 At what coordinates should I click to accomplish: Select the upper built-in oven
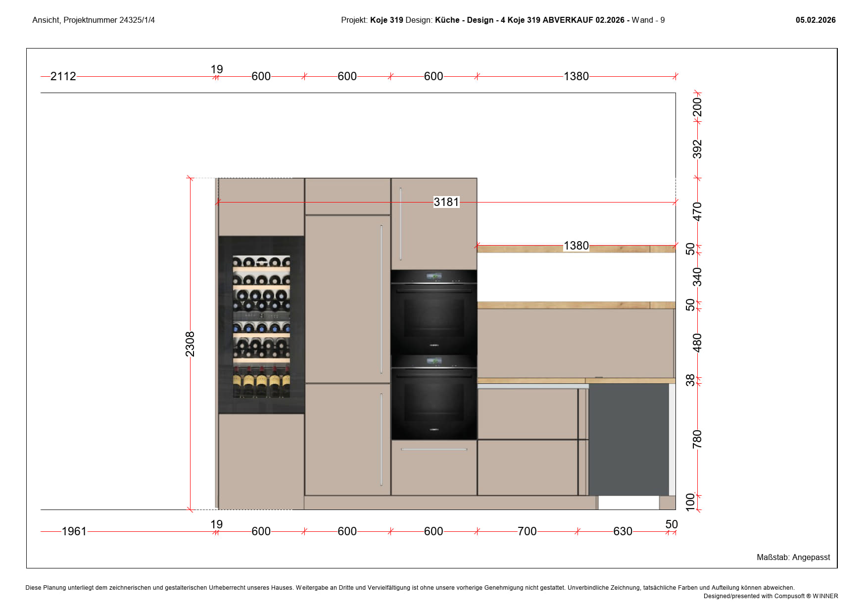pos(434,312)
